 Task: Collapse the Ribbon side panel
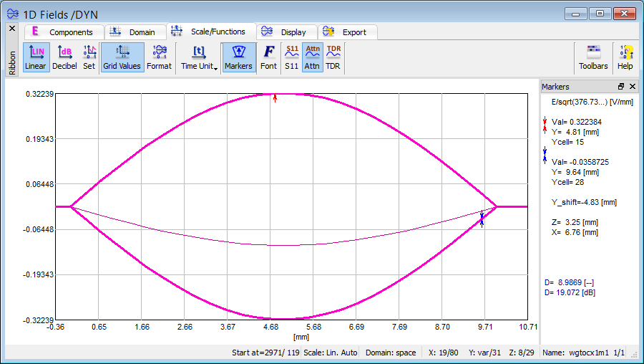tap(11, 28)
